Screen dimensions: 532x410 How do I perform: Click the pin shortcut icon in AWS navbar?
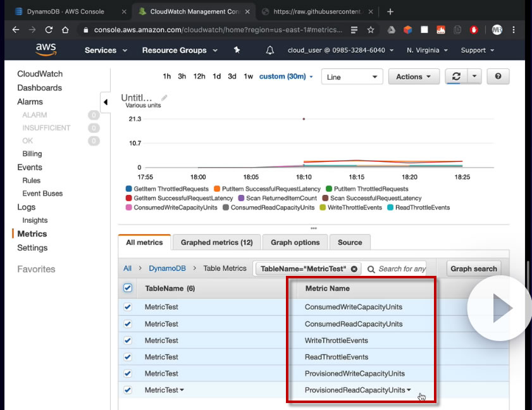pyautogui.click(x=237, y=50)
